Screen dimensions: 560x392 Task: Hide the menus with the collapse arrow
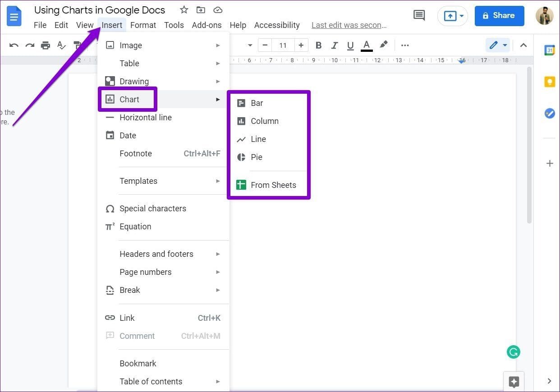pos(523,45)
